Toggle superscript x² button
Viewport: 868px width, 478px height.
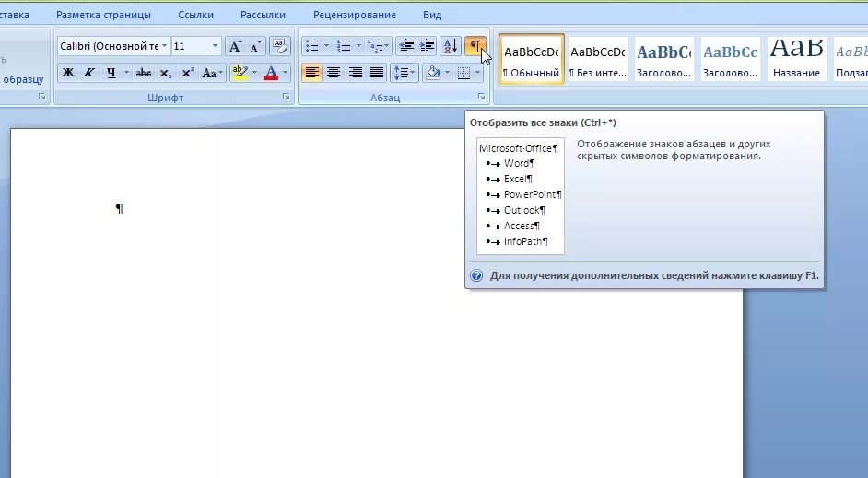tap(188, 73)
